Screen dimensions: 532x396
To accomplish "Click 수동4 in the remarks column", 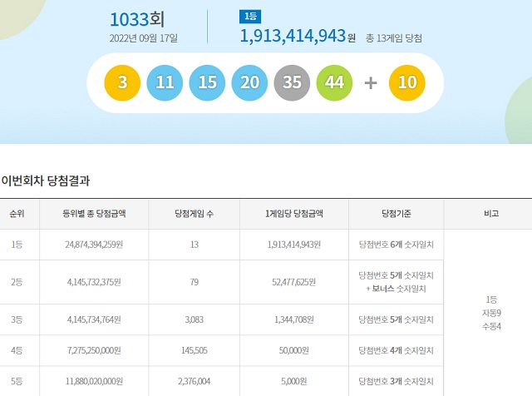I will click(491, 326).
